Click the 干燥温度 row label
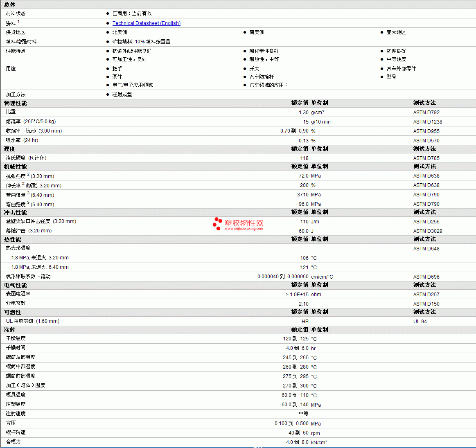 tap(16, 338)
